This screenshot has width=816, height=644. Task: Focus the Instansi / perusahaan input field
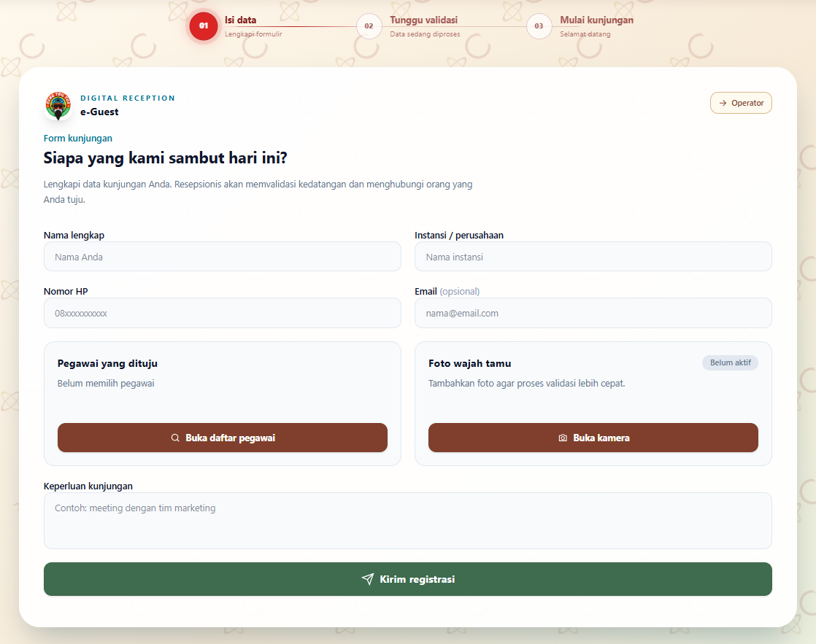pos(593,257)
